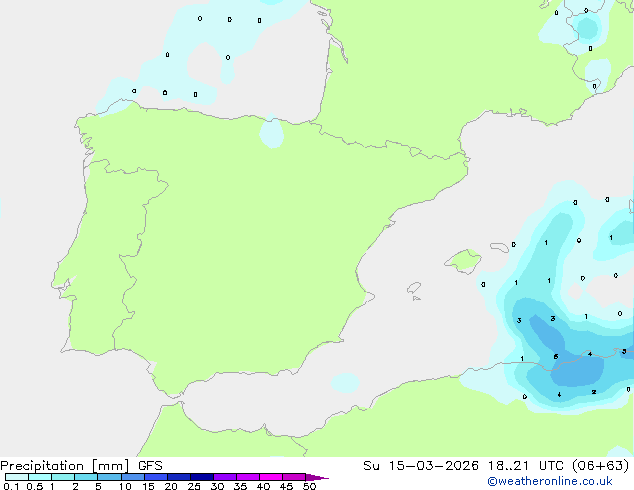Click the Menorca island outline
Viewport: 634px width, 490px height.
499,247
